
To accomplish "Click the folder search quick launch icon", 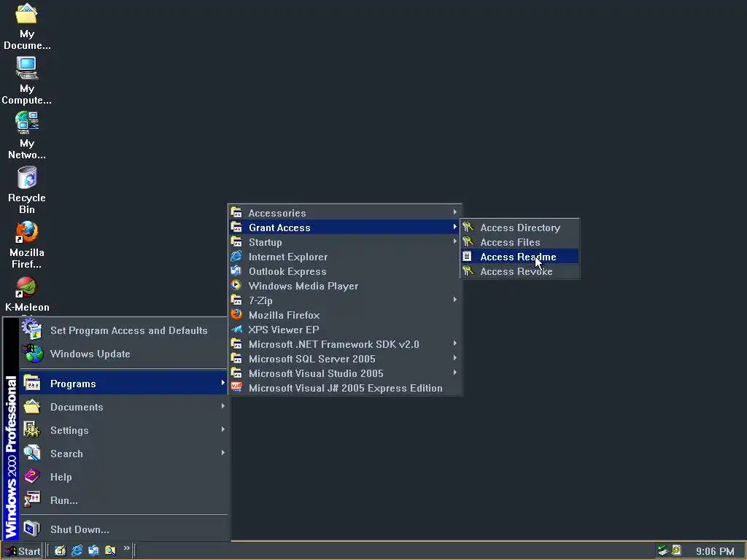I will click(110, 551).
